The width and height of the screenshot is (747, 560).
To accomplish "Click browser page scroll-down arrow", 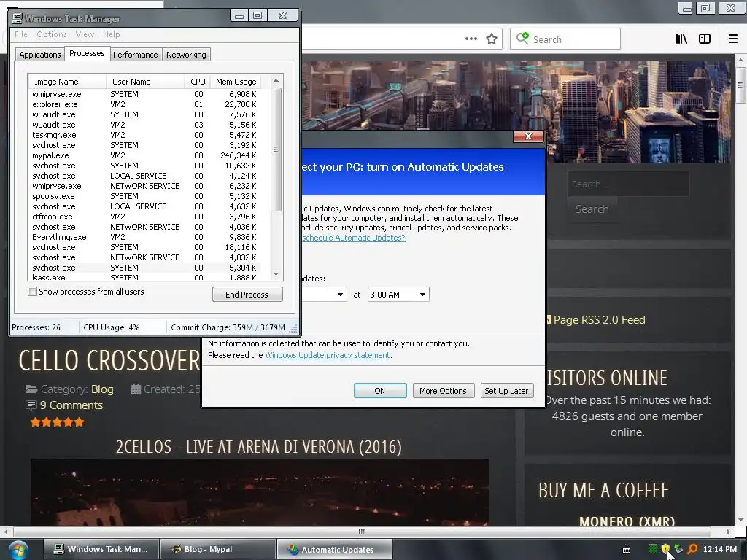I will [x=740, y=520].
